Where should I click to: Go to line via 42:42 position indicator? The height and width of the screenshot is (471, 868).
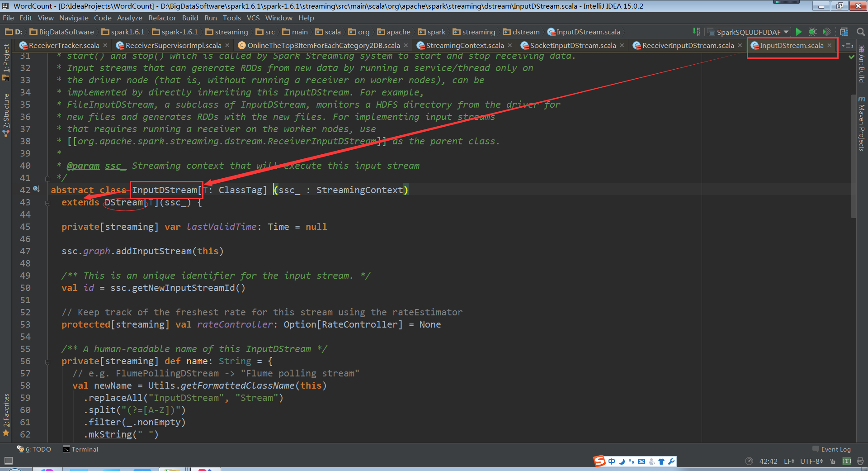tap(769, 461)
